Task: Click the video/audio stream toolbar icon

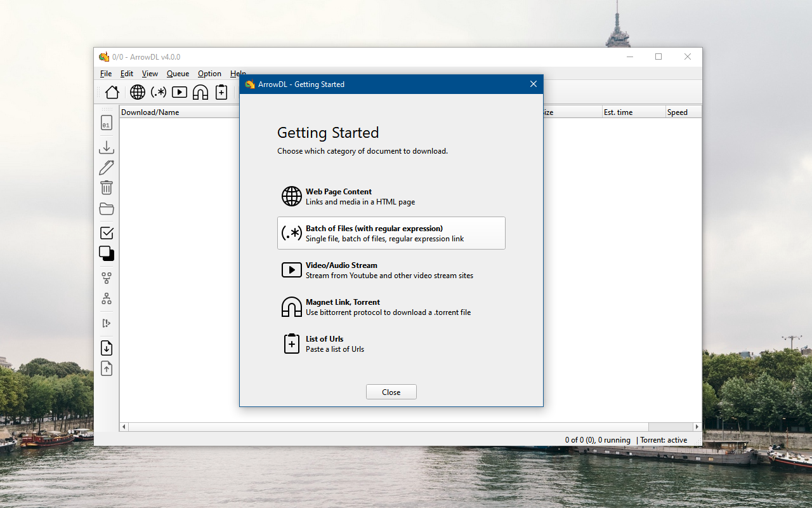Action: tap(180, 92)
